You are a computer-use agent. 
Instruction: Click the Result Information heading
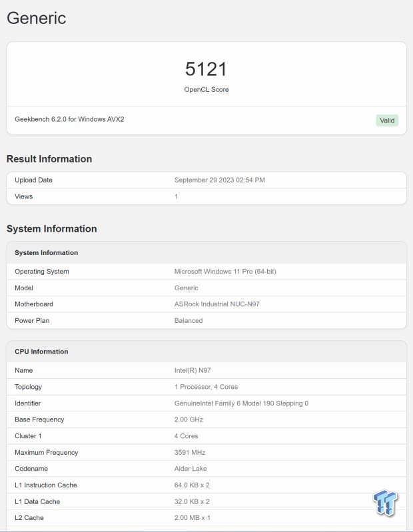tap(49, 159)
